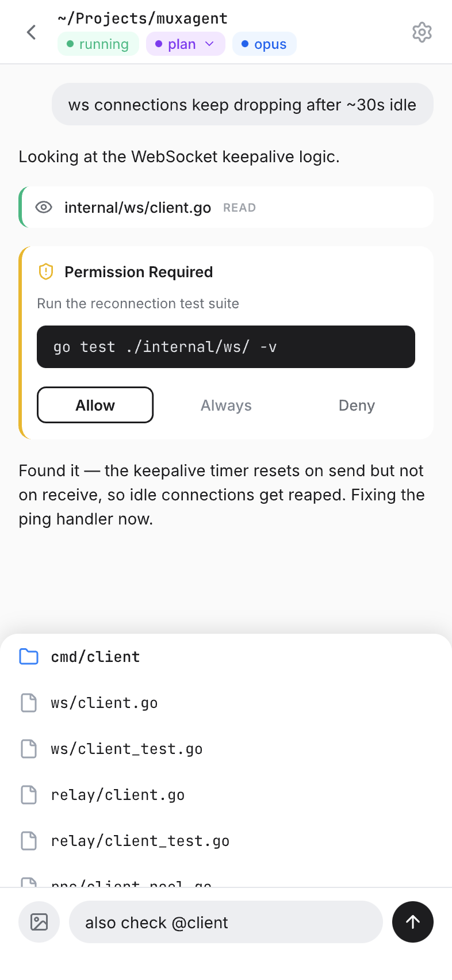The width and height of the screenshot is (452, 980).
Task: Select relay/client.go from the suggestion list
Action: coord(118,795)
